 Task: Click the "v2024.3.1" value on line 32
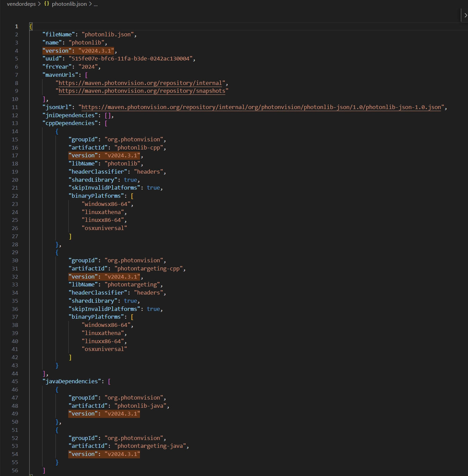pos(122,277)
